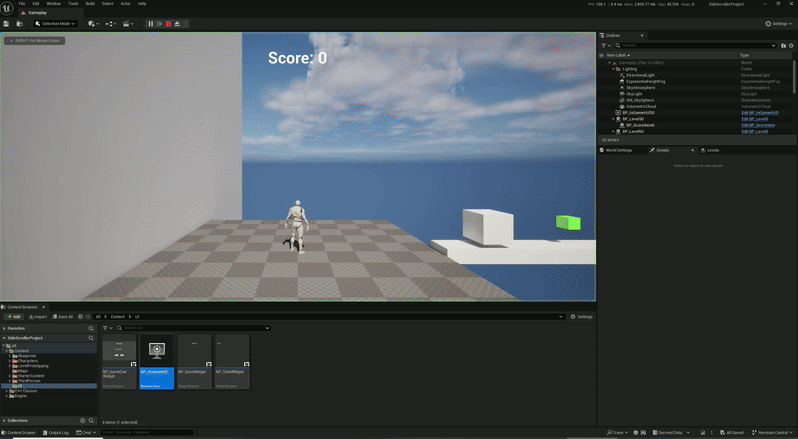Save the current level with the disk icon
Viewport: 798px width, 439px height.
tap(6, 24)
